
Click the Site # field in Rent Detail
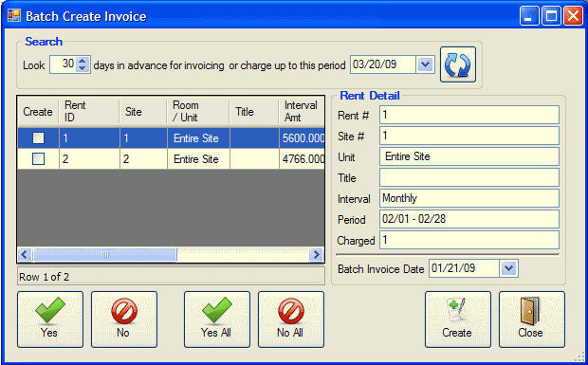coord(469,136)
